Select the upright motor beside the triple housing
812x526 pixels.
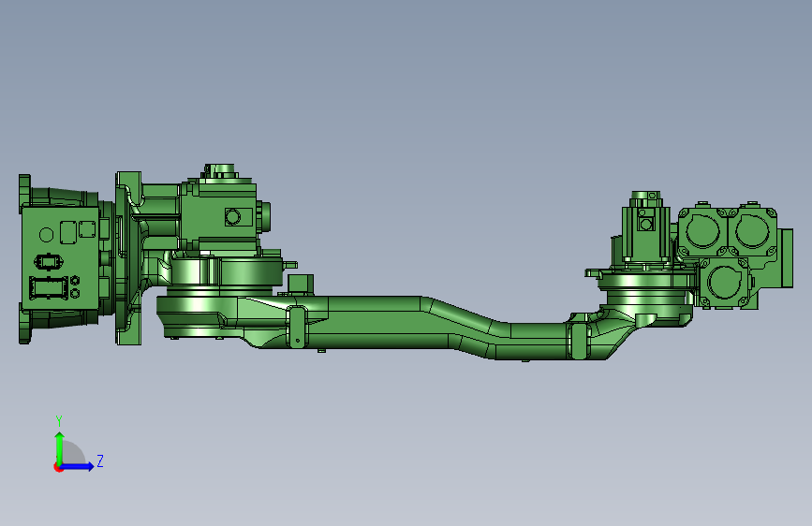click(x=645, y=230)
